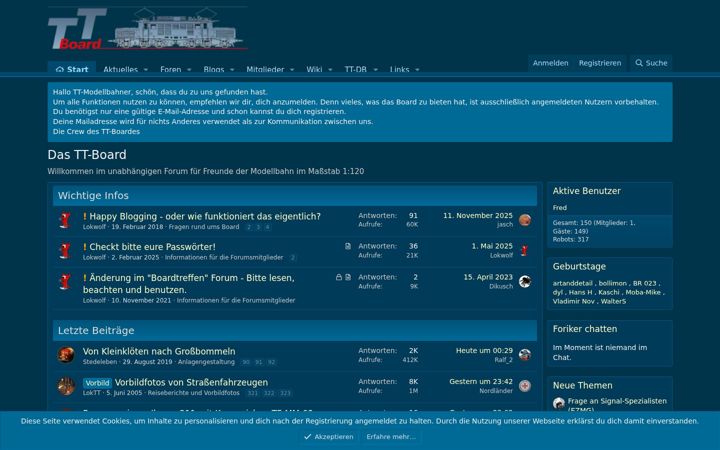The height and width of the screenshot is (450, 720).
Task: Expand the Links dropdown arrow
Action: [x=417, y=69]
